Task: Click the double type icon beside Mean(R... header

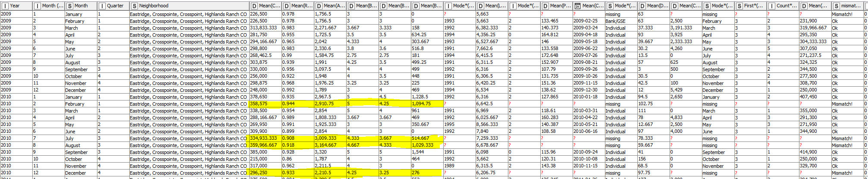Action: click(x=286, y=6)
